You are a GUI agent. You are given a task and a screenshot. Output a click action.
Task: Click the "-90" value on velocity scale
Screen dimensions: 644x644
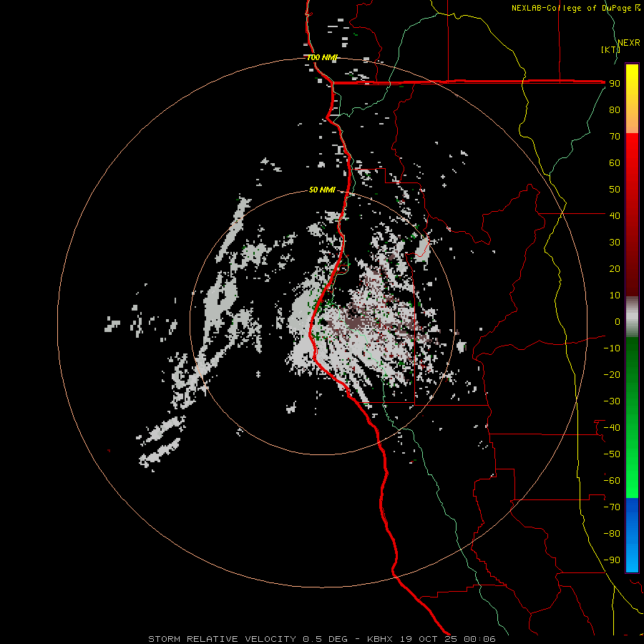point(612,560)
